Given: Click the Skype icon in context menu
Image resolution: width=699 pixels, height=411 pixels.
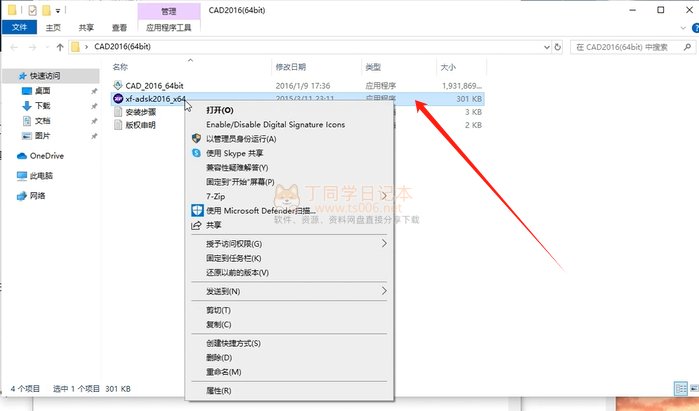Looking at the screenshot, I should click(197, 153).
